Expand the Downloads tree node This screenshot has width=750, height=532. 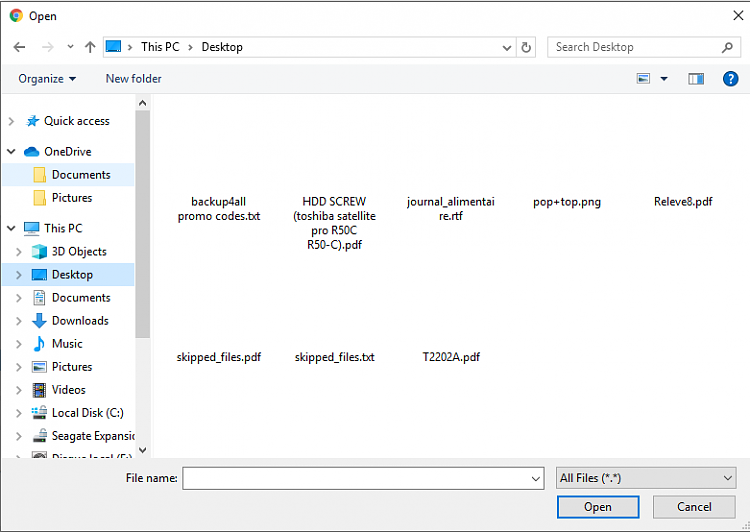19,321
